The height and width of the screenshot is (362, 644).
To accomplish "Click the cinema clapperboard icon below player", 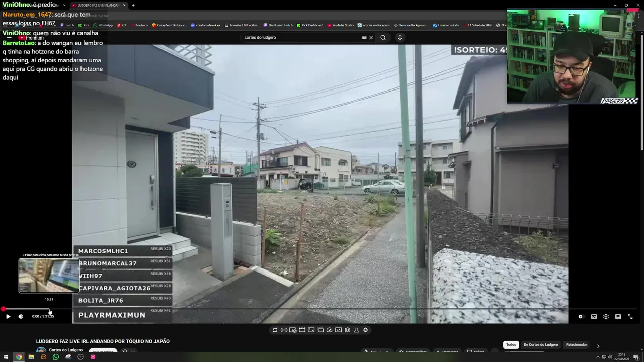I will click(302, 330).
